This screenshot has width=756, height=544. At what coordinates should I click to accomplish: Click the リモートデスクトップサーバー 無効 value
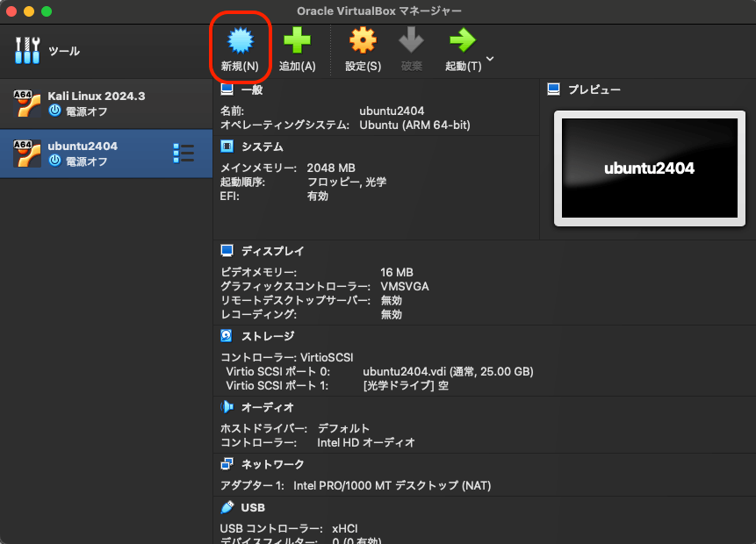pos(391,300)
